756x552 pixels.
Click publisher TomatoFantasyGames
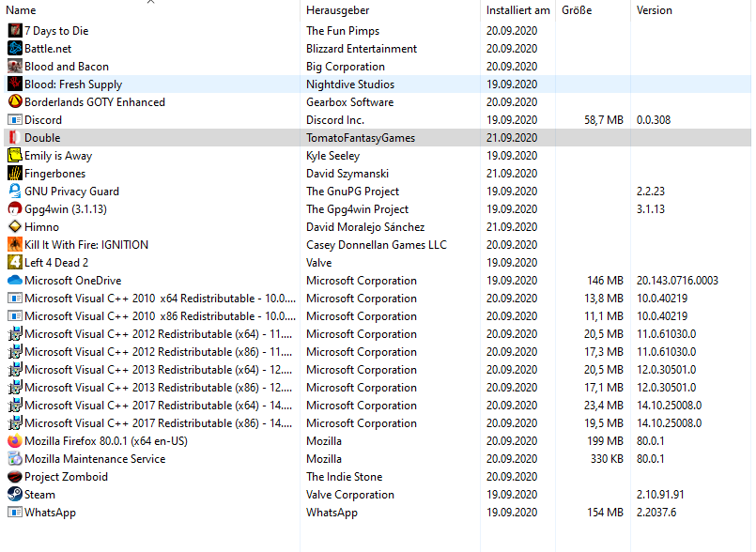(361, 138)
